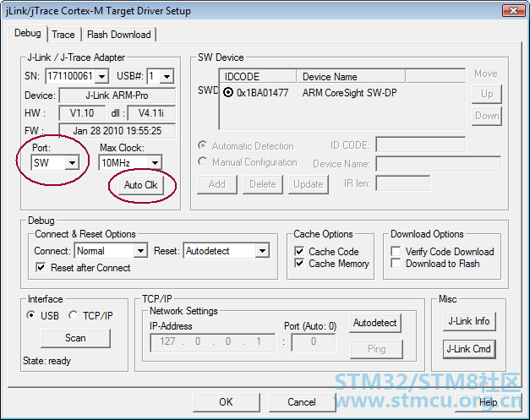Click the SN field value 171100061
This screenshot has width=530, height=420.
[70, 76]
